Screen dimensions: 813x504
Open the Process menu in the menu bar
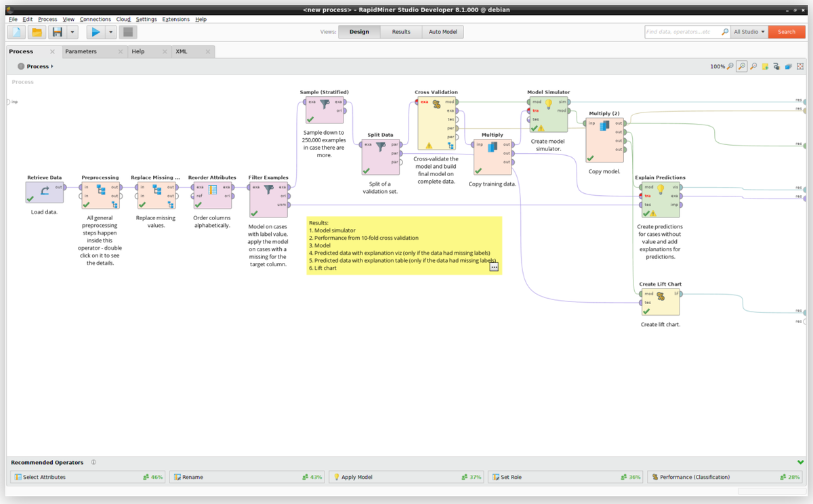(47, 19)
